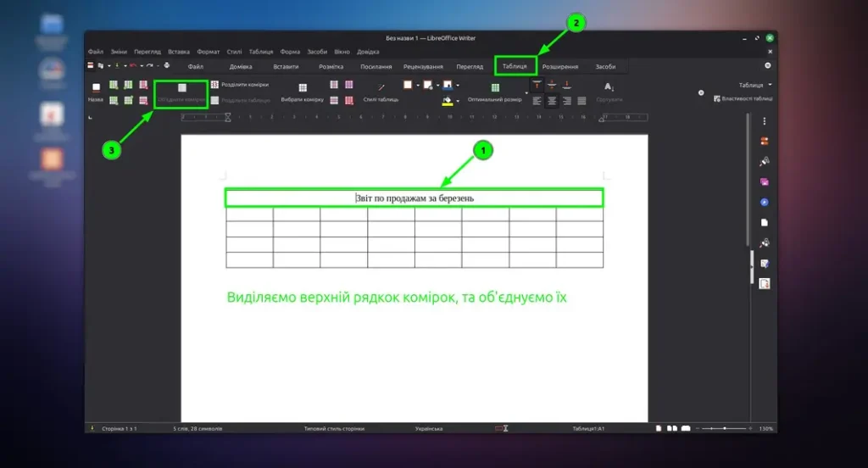Open the Таблиця dropdown at ribbon right
Viewport: 868px width, 468px height.
(755, 85)
